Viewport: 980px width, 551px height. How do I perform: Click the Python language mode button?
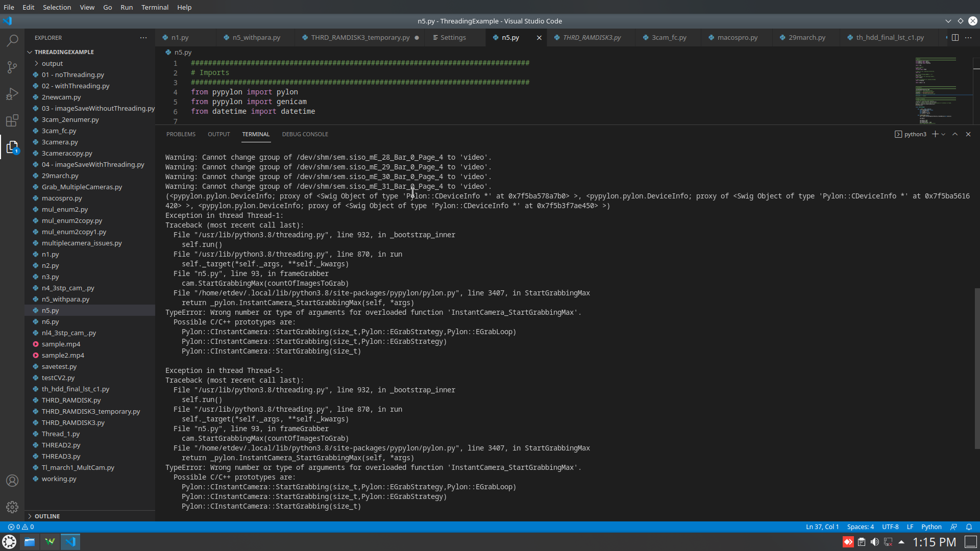pyautogui.click(x=931, y=527)
